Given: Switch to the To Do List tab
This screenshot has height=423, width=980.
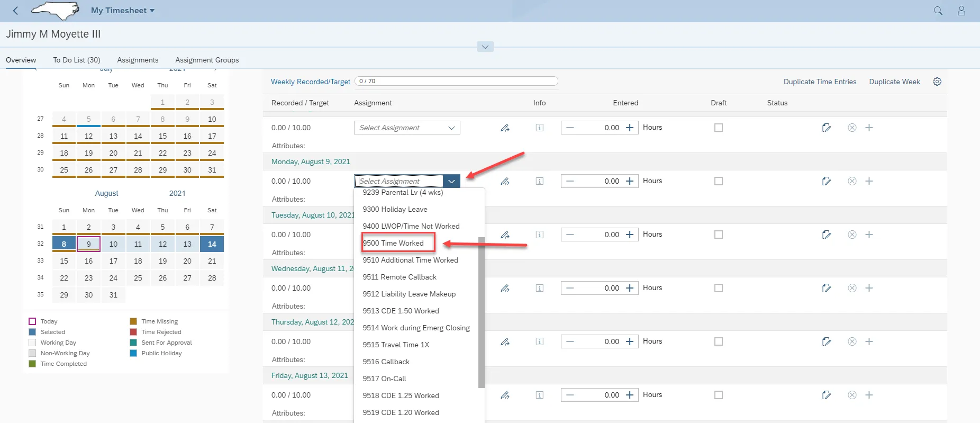Looking at the screenshot, I should [76, 60].
